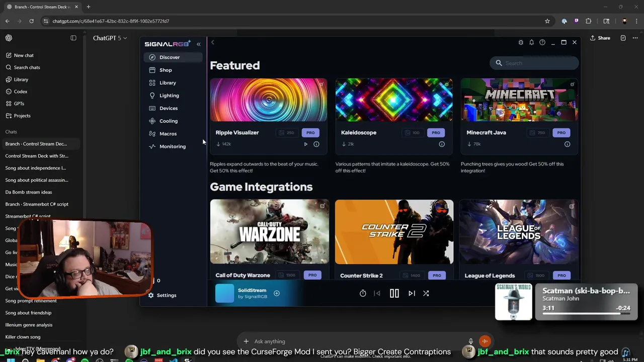This screenshot has width=644, height=362.
Task: Pause the current SignalRGB effect
Action: tap(394, 293)
